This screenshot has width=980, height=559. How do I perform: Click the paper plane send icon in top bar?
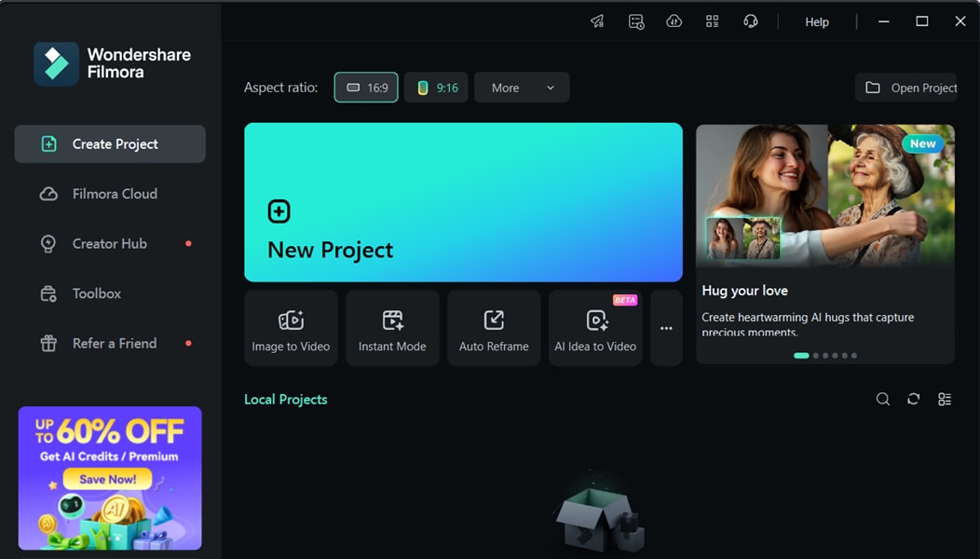(597, 21)
